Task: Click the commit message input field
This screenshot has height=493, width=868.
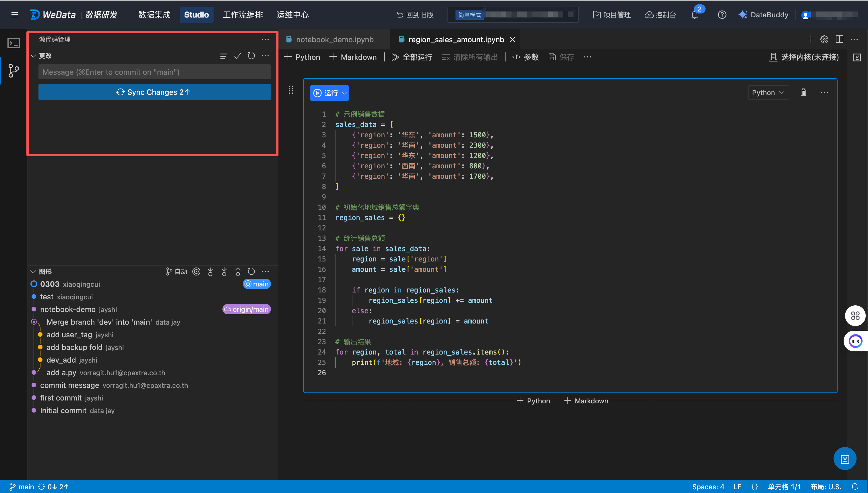Action: coord(154,72)
